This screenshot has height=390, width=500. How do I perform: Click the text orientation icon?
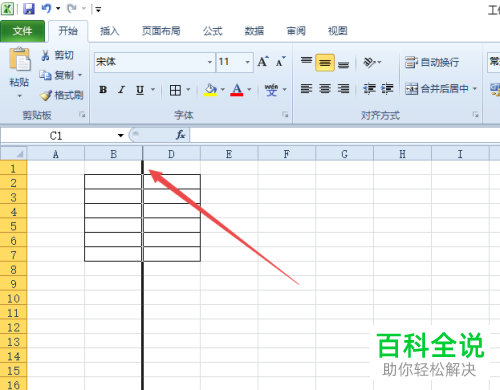369,62
